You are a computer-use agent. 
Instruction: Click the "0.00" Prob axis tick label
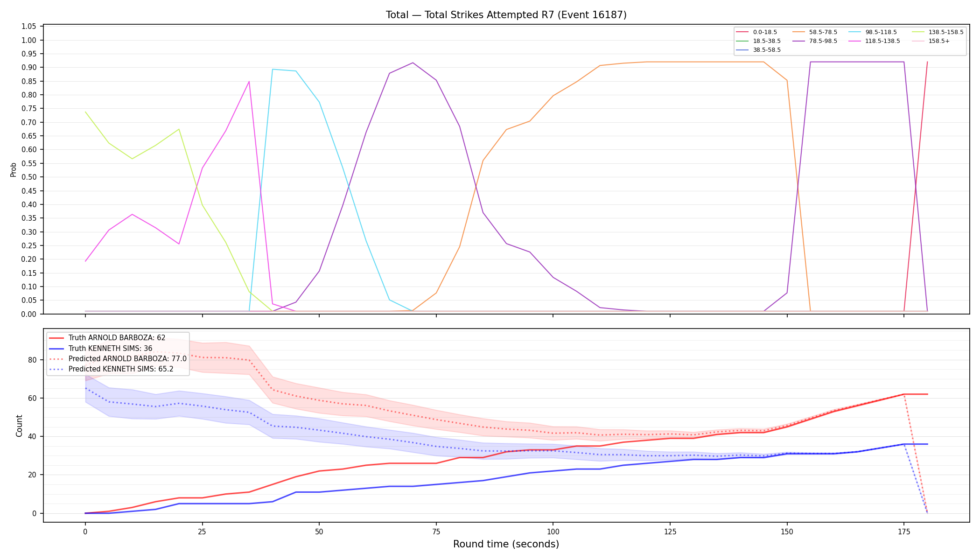(29, 314)
